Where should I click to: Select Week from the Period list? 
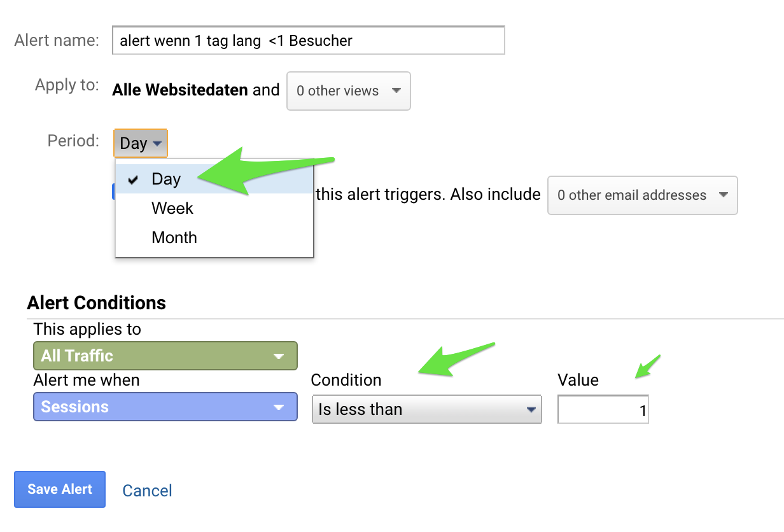click(172, 208)
